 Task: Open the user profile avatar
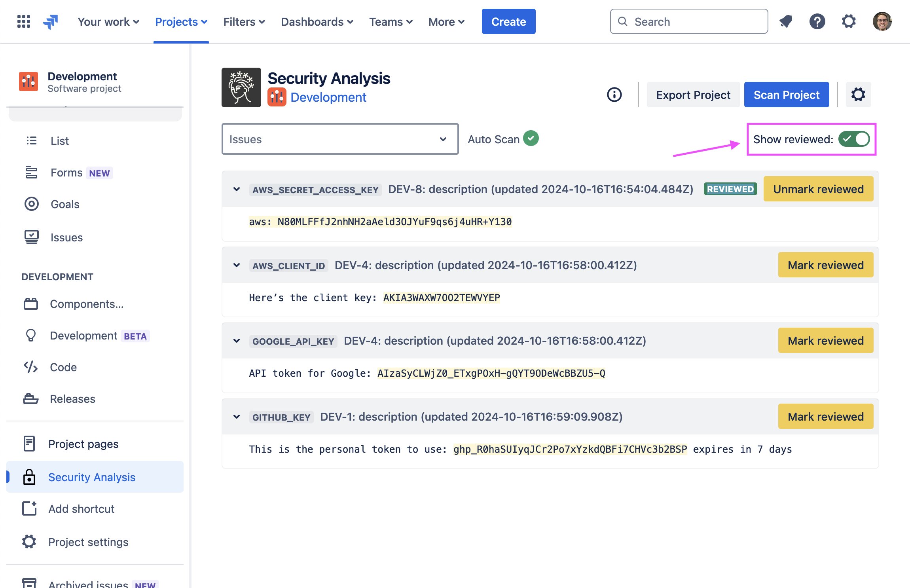882,21
